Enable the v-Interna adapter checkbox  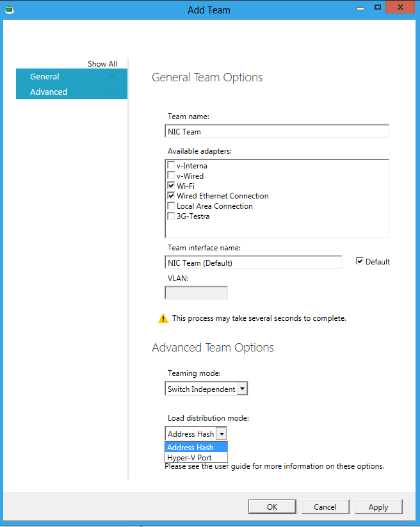(x=171, y=165)
